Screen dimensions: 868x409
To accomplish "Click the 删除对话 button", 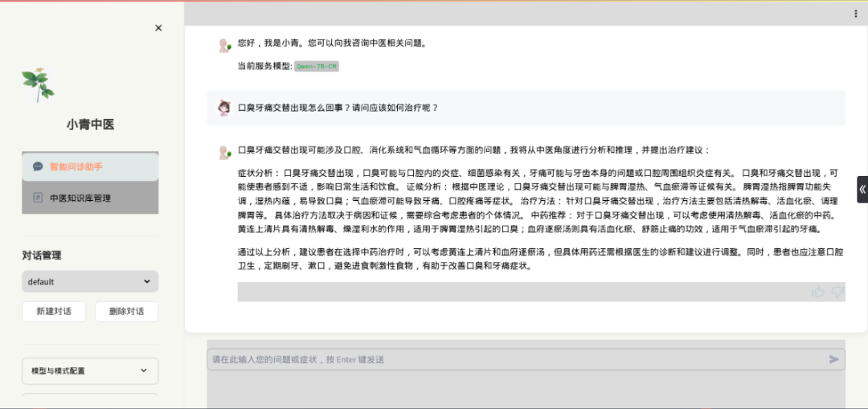I will click(x=126, y=312).
